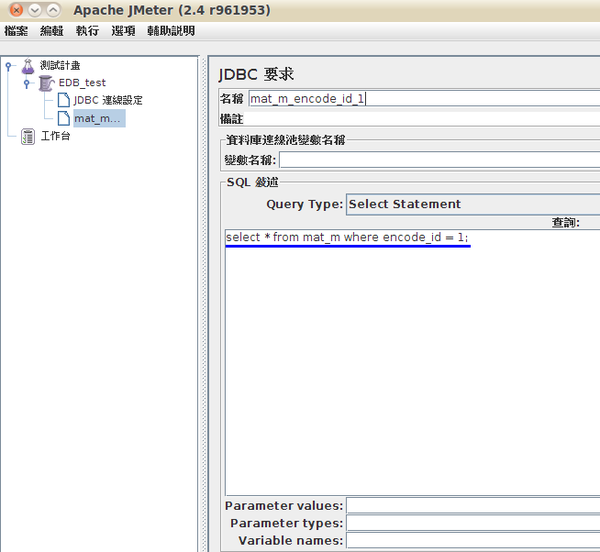The image size is (600, 552).
Task: Click the EDB_test thread group spool icon
Action: [46, 83]
